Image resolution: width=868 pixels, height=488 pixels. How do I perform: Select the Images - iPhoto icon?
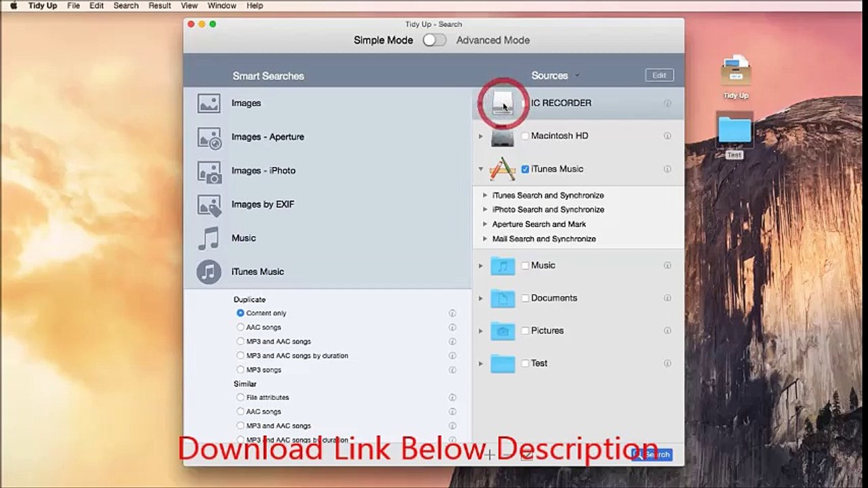coord(209,171)
